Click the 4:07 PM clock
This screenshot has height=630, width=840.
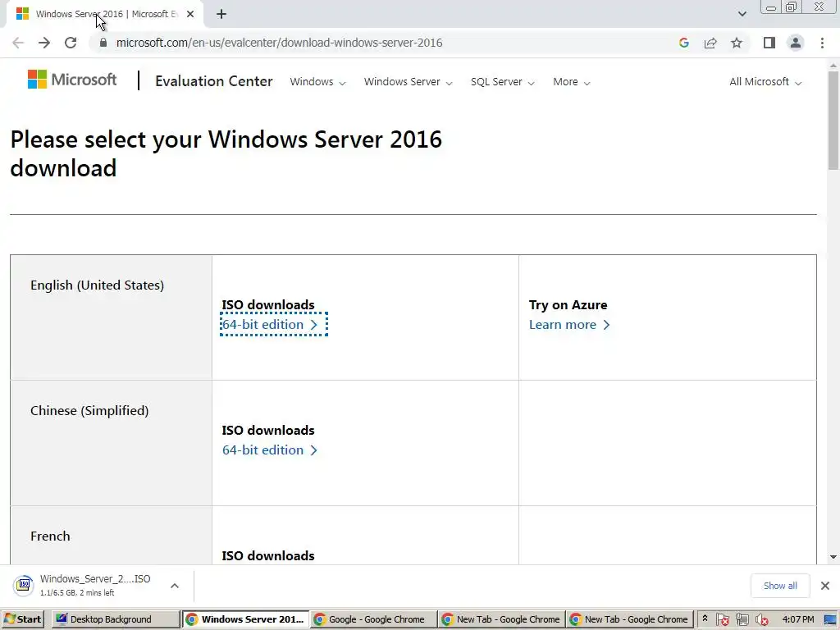pyautogui.click(x=797, y=619)
